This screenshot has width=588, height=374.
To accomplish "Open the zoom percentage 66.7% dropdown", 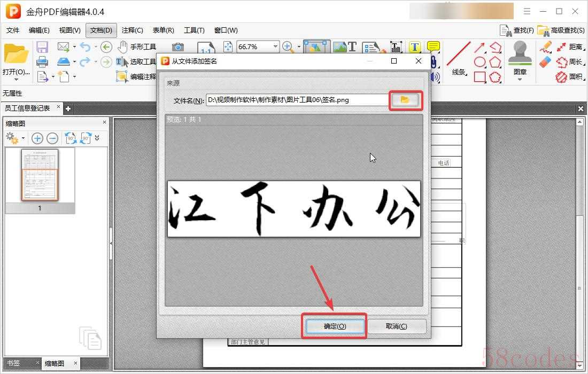I will pyautogui.click(x=275, y=47).
